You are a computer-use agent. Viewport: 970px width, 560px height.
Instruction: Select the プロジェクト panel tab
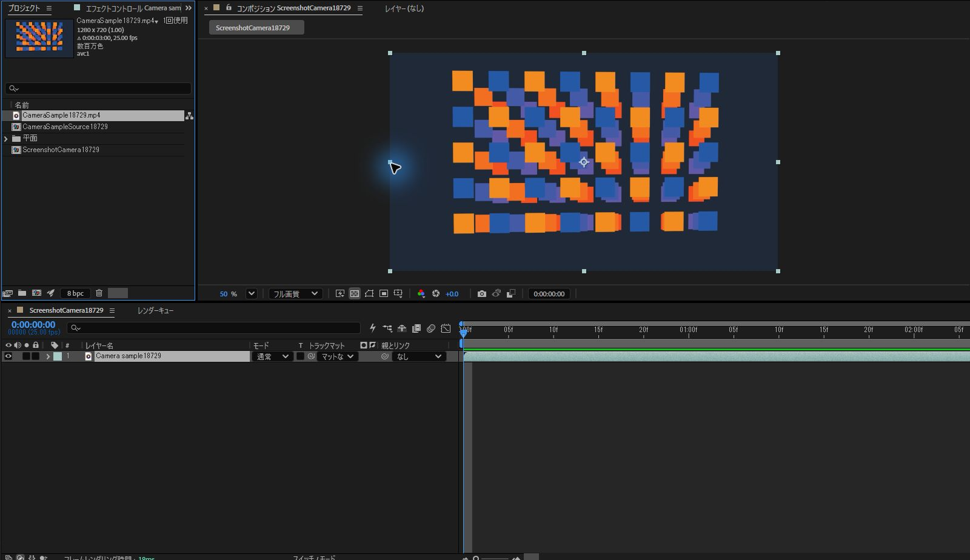24,8
